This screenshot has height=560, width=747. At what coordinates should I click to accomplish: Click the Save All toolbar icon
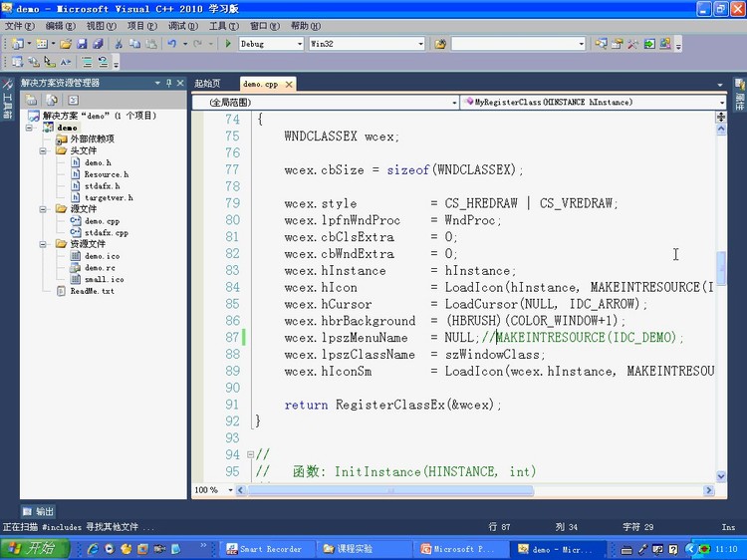(98, 44)
